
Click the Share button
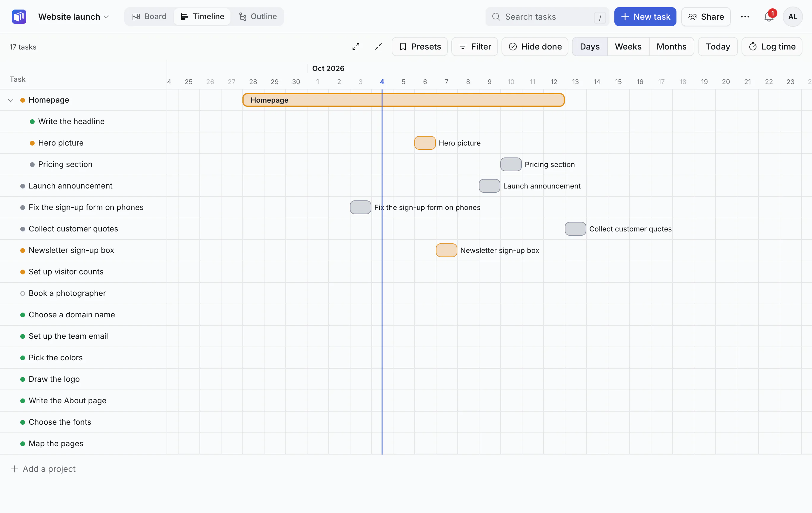tap(706, 16)
